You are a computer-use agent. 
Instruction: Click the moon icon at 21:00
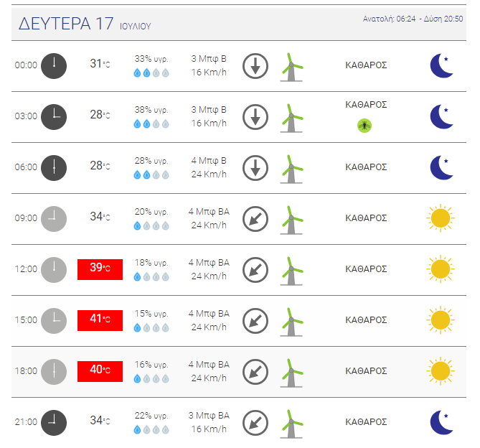click(x=441, y=422)
